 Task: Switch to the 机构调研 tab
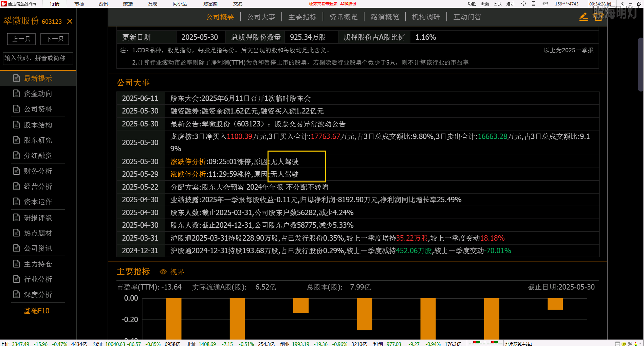pyautogui.click(x=426, y=17)
